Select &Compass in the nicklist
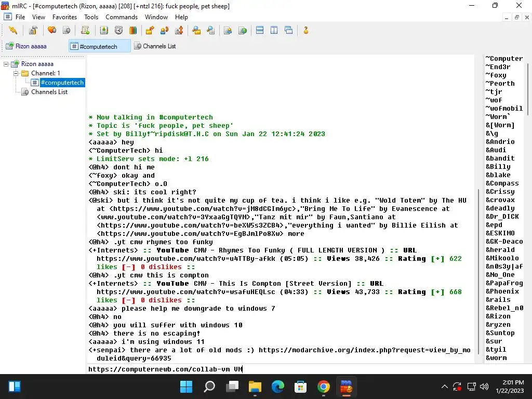 coord(502,183)
